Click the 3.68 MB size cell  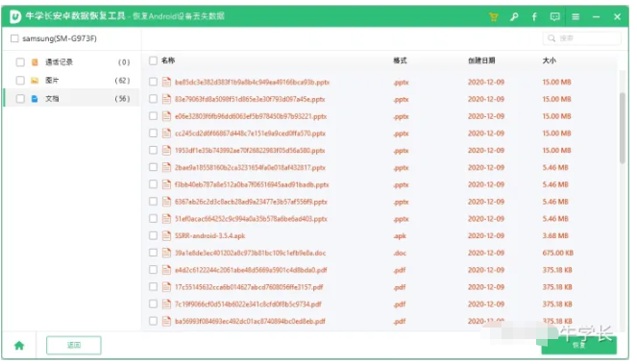click(555, 235)
